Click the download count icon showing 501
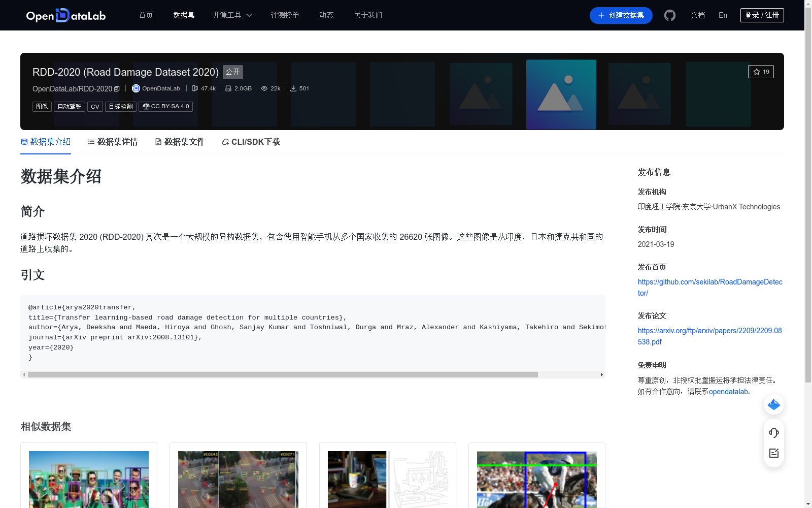Viewport: 812px width, 508px height. (293, 88)
